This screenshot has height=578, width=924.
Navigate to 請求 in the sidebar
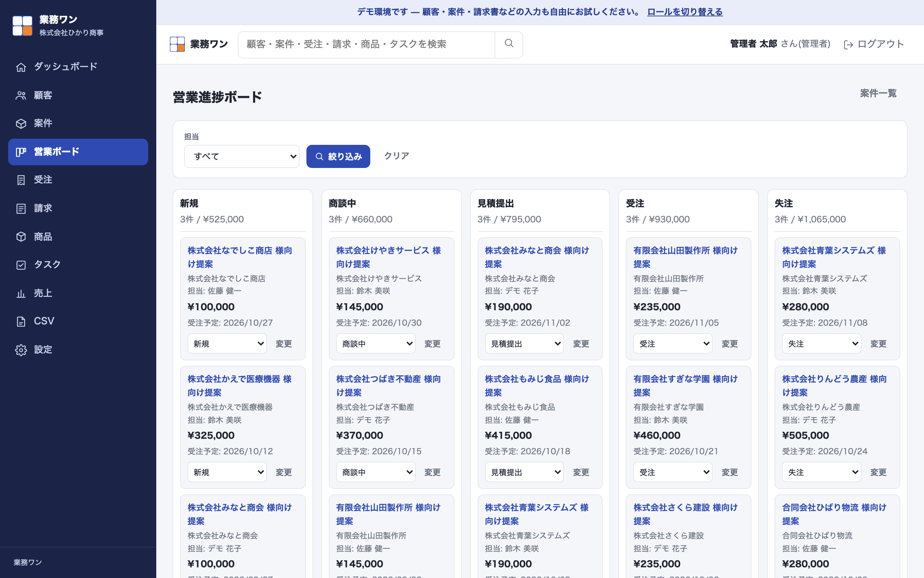(78, 208)
